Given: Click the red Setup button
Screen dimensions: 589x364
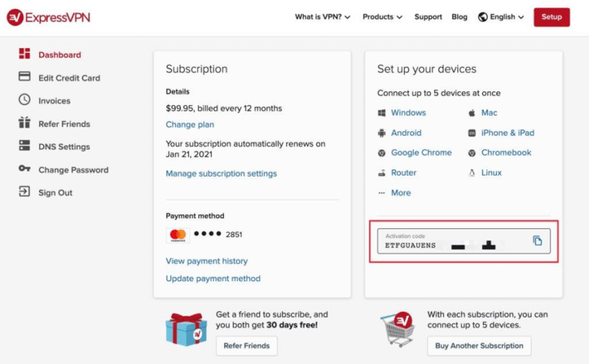Looking at the screenshot, I should pos(551,17).
